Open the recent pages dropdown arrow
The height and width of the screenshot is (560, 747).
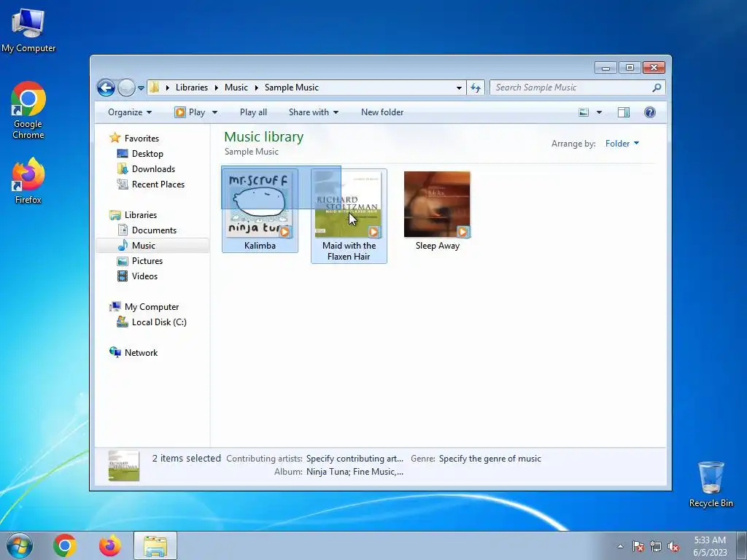click(x=141, y=88)
